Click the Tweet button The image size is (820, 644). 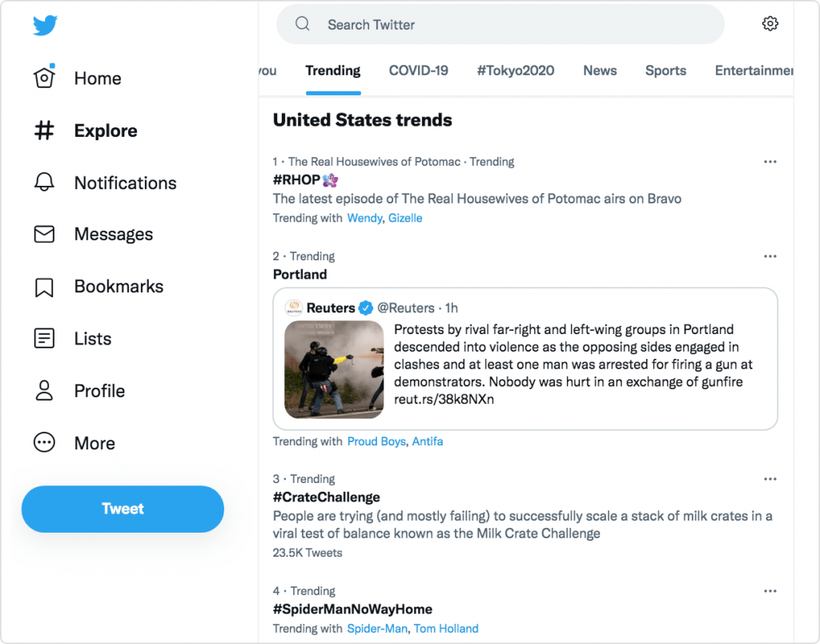tap(122, 509)
